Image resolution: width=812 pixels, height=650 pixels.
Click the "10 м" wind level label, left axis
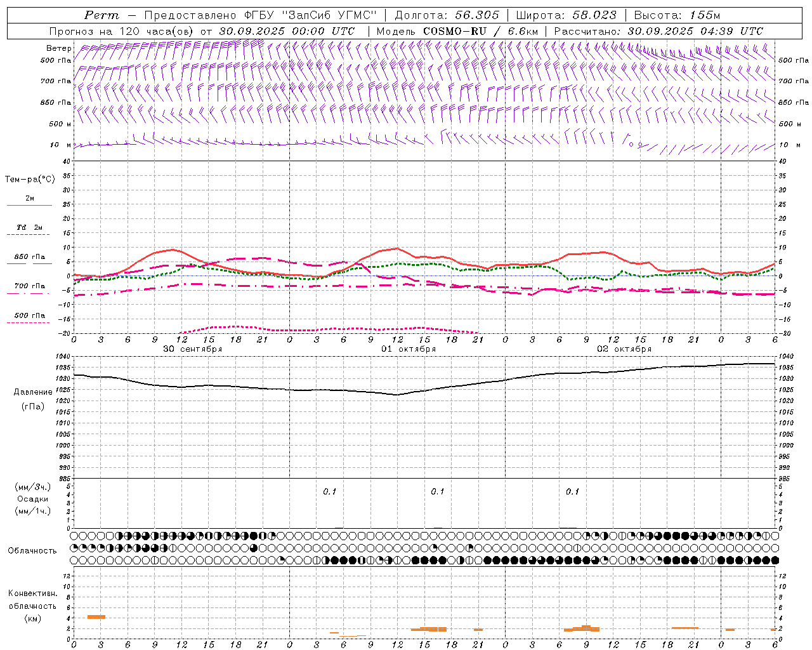[61, 145]
